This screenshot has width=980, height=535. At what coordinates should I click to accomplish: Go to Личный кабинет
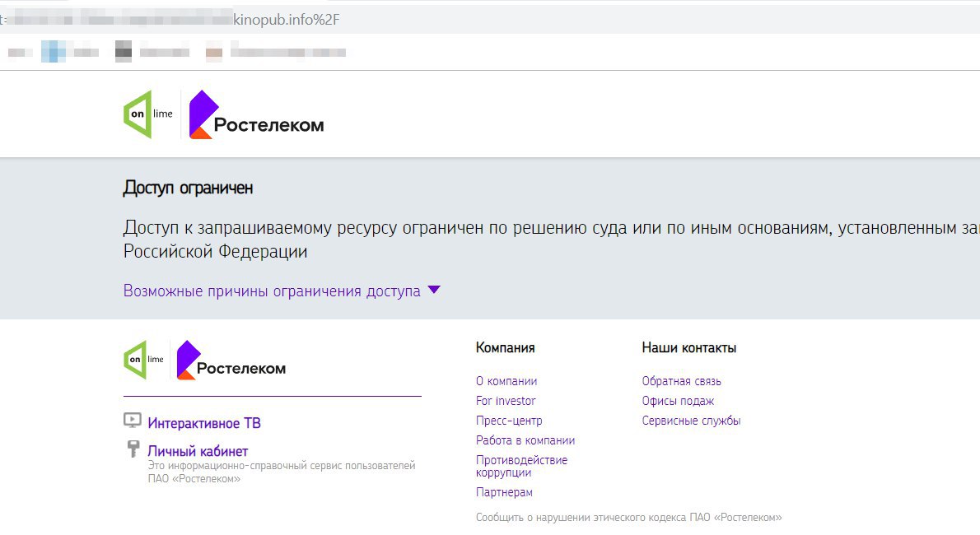point(198,451)
